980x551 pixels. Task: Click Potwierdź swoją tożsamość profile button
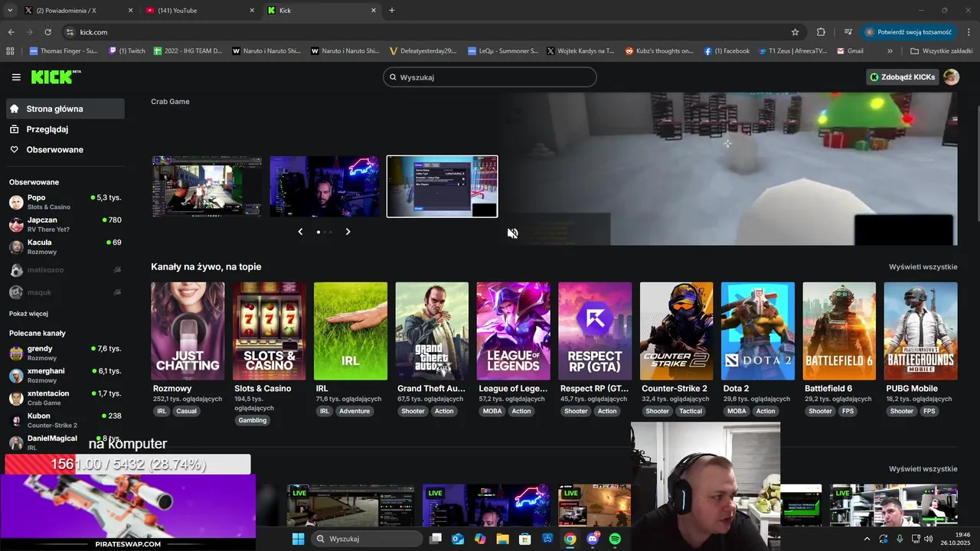point(910,32)
